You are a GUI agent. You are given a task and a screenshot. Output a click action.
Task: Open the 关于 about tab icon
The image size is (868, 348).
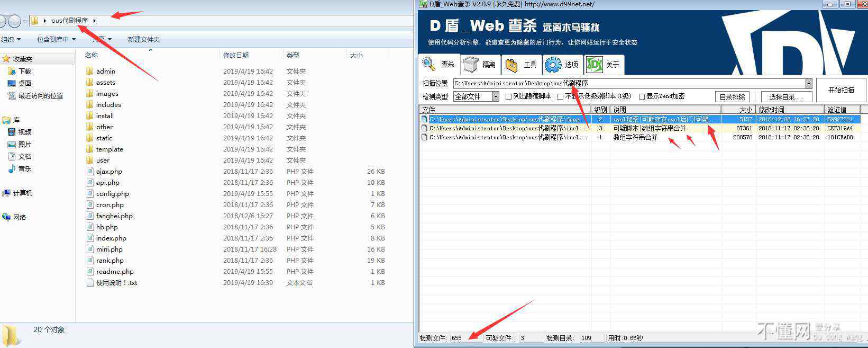595,65
